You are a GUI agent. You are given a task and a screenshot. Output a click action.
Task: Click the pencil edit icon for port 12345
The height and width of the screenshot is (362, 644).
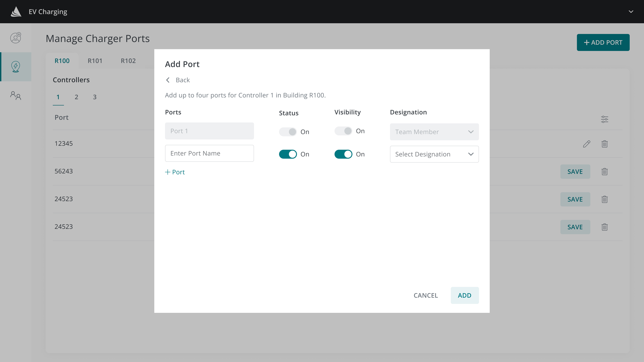coord(587,144)
